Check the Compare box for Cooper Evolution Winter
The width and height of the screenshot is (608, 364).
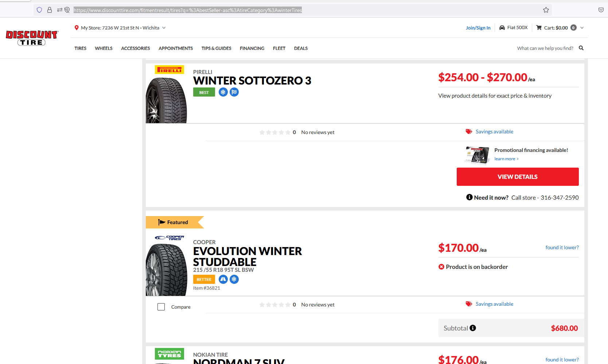point(161,306)
